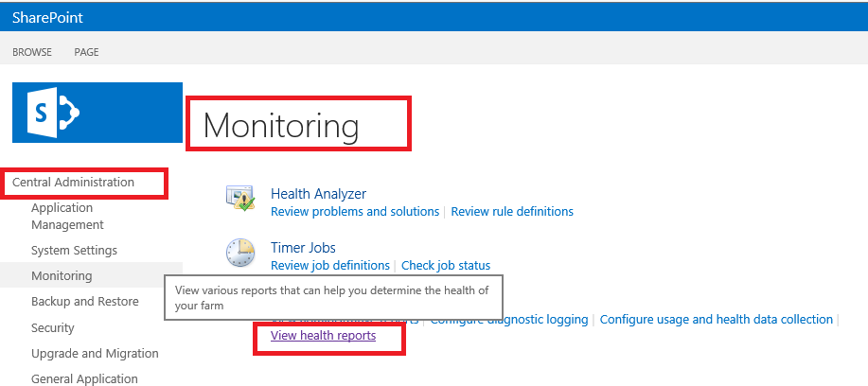Screen dimensions: 868x386
Task: Click the Timer Jobs clock icon
Action: coord(240,253)
